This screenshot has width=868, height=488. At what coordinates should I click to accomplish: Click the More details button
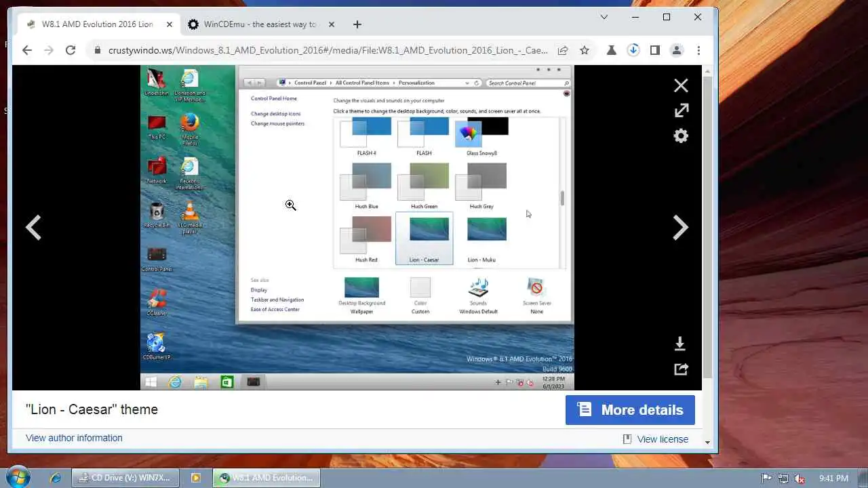click(x=630, y=410)
